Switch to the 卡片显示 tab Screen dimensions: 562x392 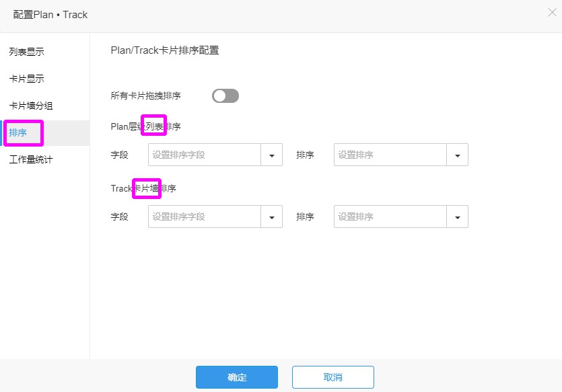click(x=27, y=79)
